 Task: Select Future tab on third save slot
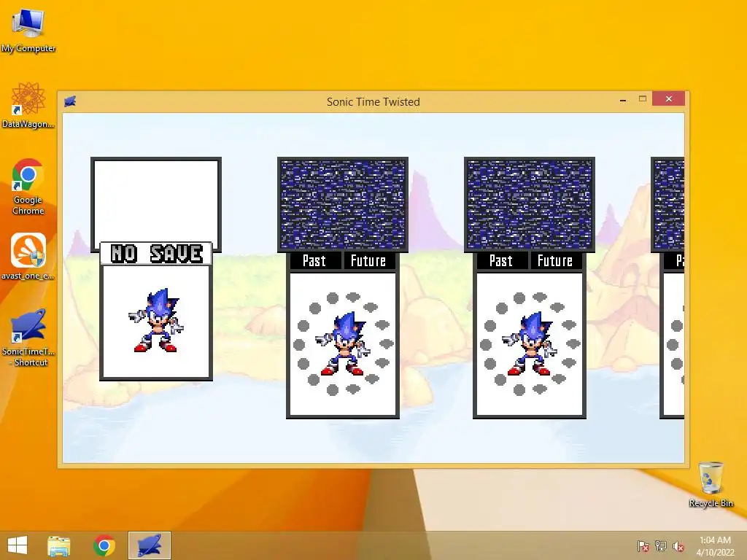(x=555, y=261)
